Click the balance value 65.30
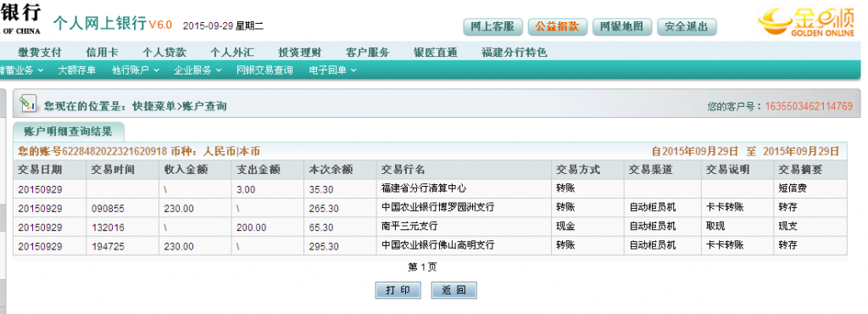The width and height of the screenshot is (868, 314). click(321, 227)
